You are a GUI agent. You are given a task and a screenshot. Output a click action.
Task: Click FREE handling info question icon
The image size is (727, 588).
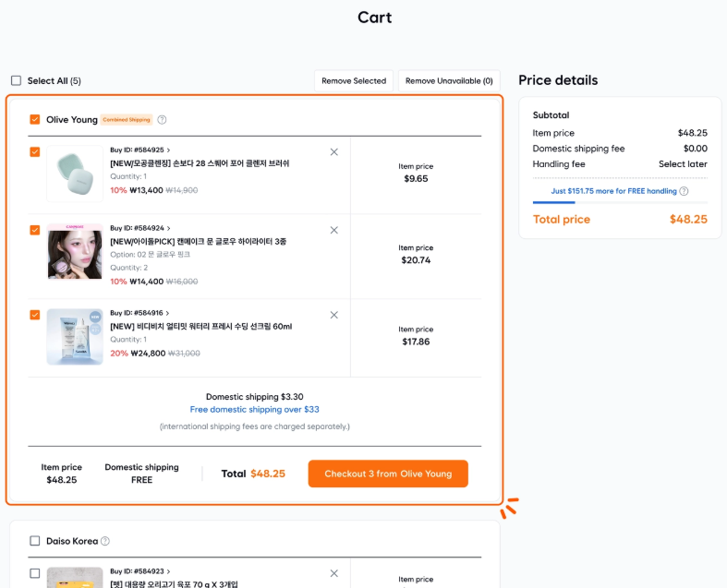click(684, 191)
